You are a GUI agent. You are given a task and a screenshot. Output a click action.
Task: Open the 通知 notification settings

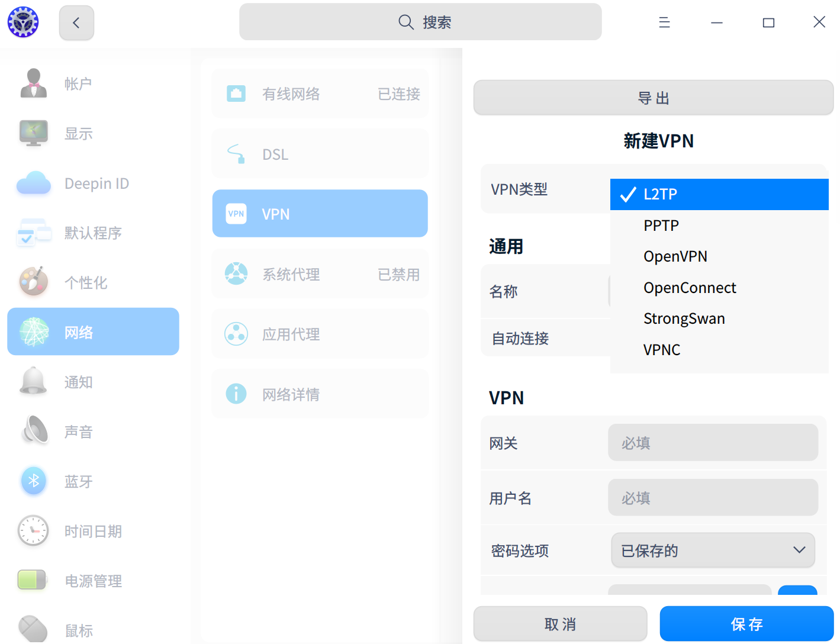pos(93,382)
